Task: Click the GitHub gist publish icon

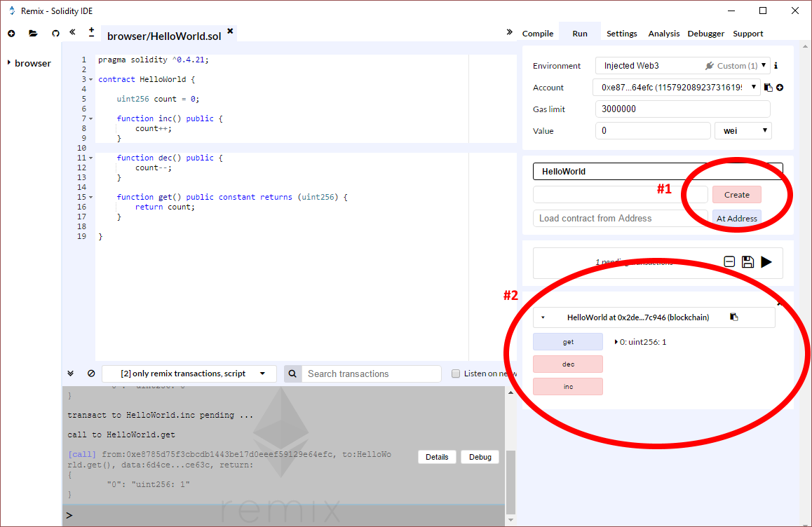Action: [x=55, y=34]
